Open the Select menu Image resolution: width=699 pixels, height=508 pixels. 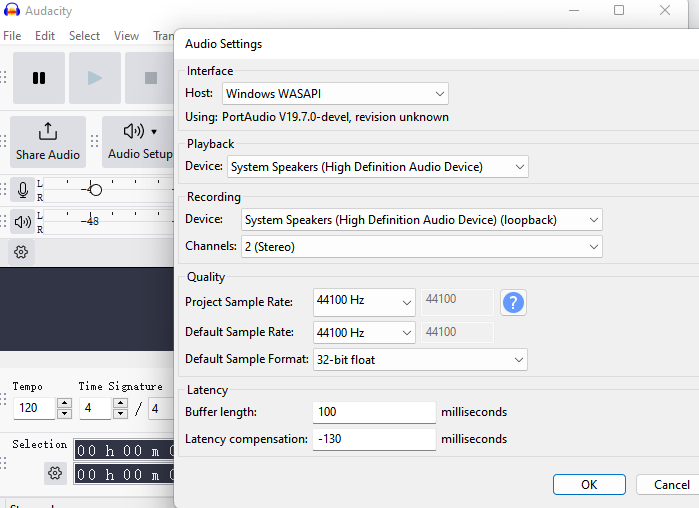point(84,36)
